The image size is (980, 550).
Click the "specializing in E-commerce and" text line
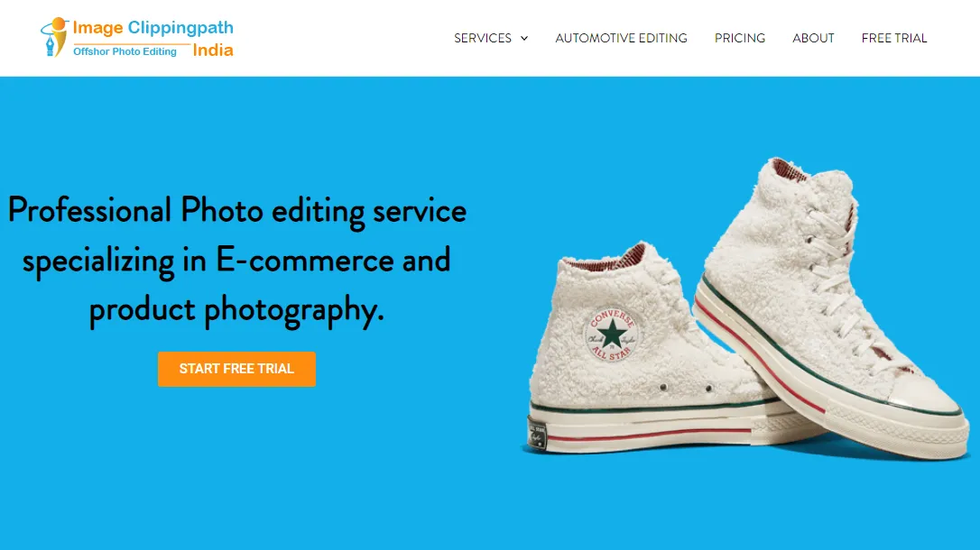(236, 260)
